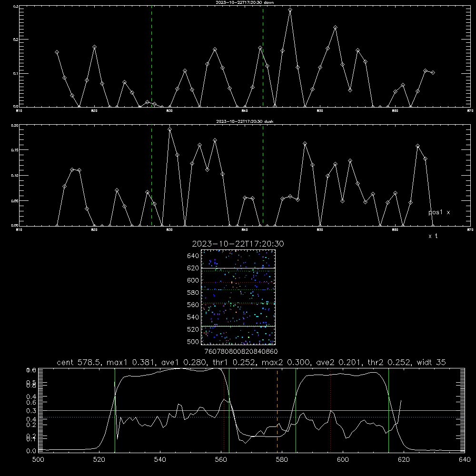Click the green vertical line at 525 in bottom plot

click(115, 410)
